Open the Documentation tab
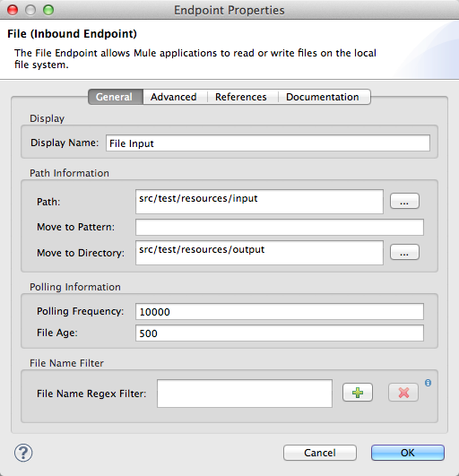The width and height of the screenshot is (459, 476). pyautogui.click(x=323, y=97)
